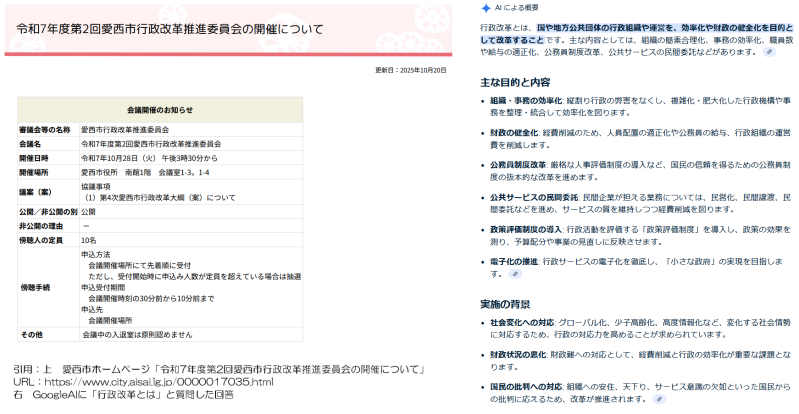Click the citation line 引用:上 愛西市ホームページ
The height and width of the screenshot is (414, 799).
coord(220,369)
